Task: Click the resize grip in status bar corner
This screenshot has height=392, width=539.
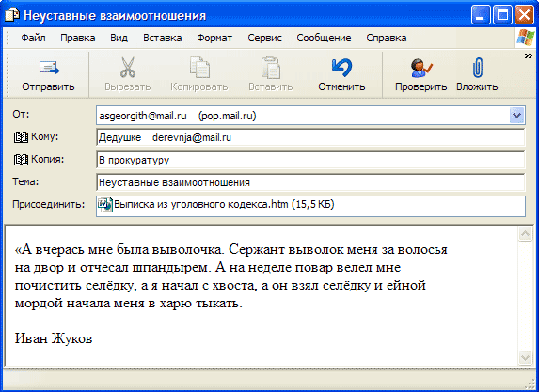Action: pos(531,384)
